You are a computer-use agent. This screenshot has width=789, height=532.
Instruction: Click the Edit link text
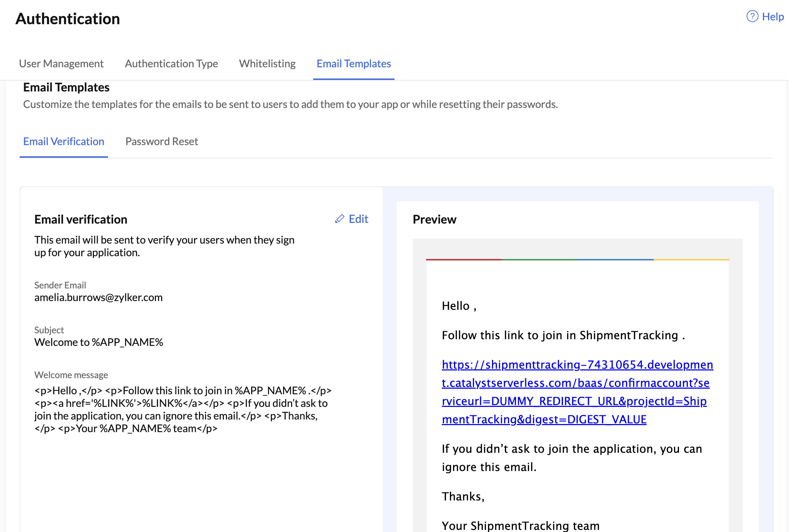358,219
